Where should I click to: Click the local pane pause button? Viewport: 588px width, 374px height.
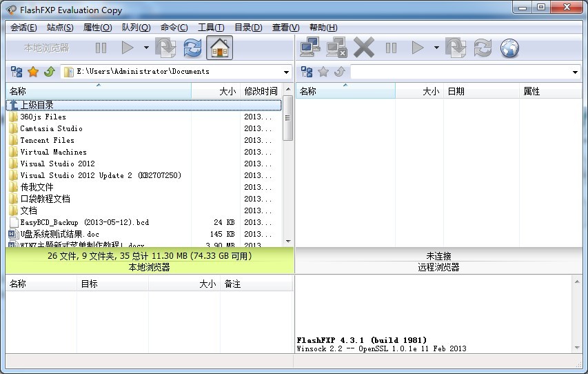(x=101, y=48)
